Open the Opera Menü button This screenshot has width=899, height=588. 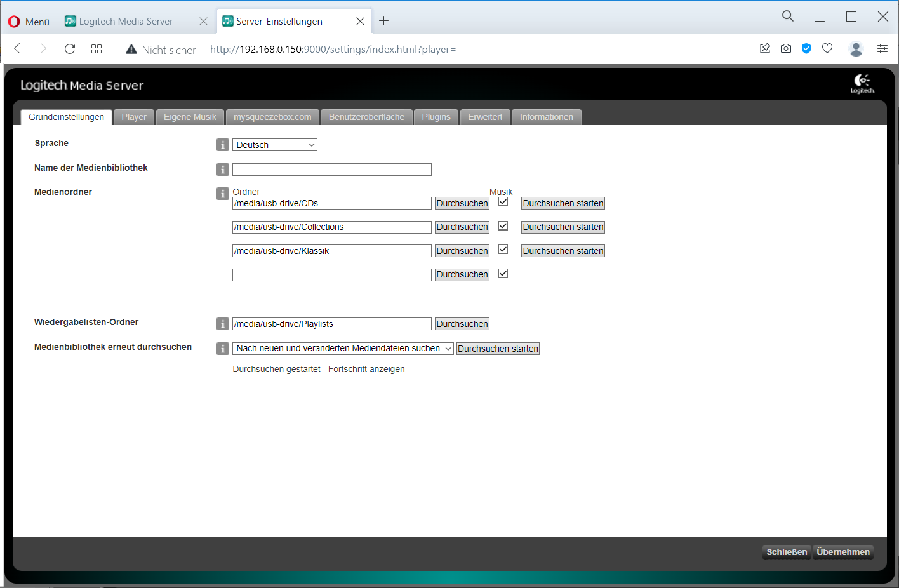click(x=29, y=22)
